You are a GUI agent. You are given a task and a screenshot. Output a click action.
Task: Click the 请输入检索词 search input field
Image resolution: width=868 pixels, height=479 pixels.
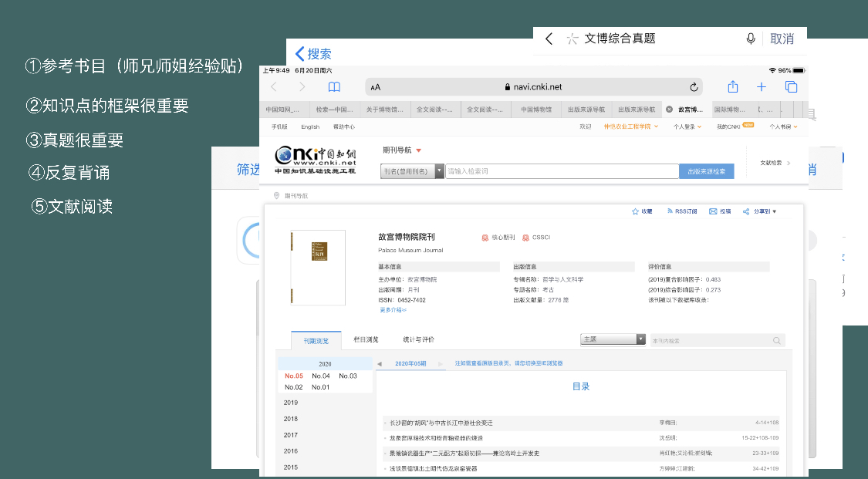click(562, 171)
